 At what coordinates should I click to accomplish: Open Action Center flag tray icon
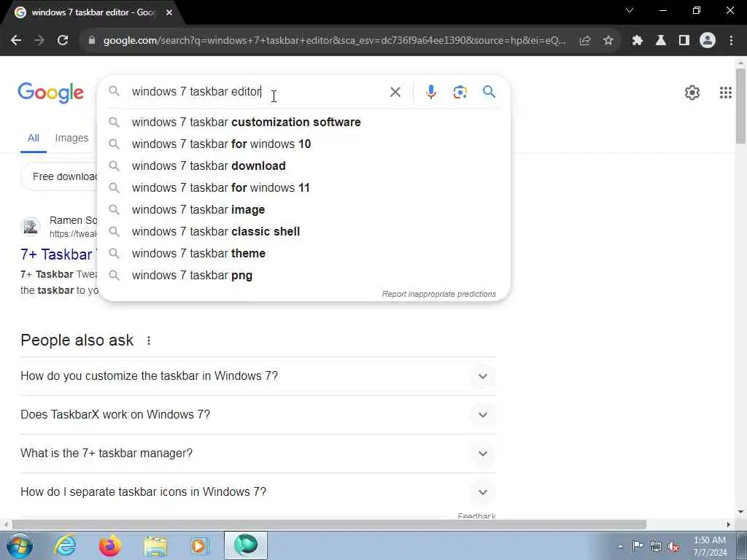637,546
